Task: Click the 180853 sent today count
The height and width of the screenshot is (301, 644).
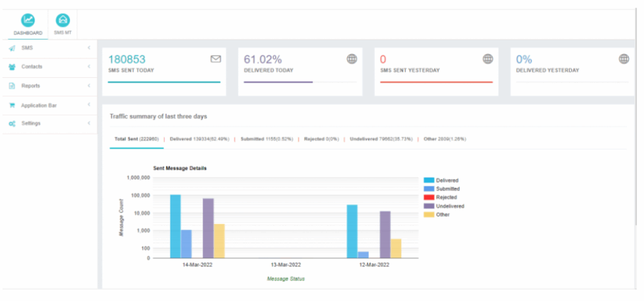Action: pyautogui.click(x=126, y=60)
